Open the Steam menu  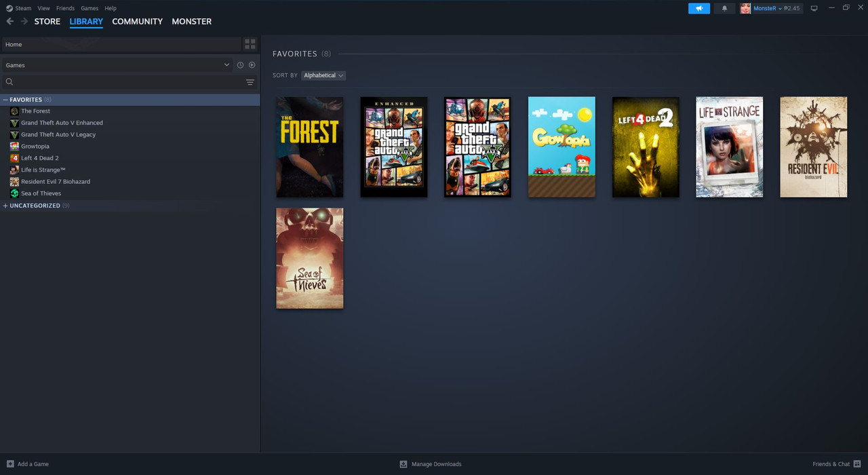tap(23, 8)
